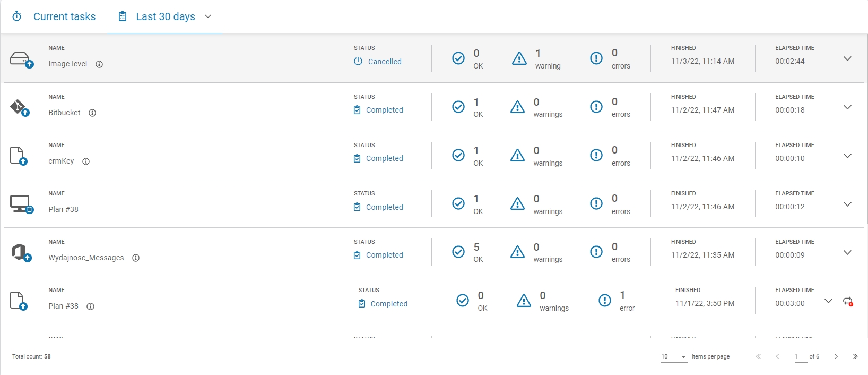Go to the next page of tasks
The width and height of the screenshot is (868, 375).
tap(836, 357)
